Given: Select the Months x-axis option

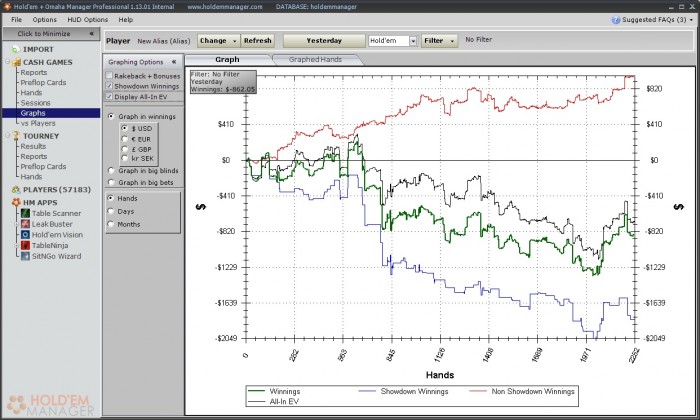Looking at the screenshot, I should click(x=111, y=224).
